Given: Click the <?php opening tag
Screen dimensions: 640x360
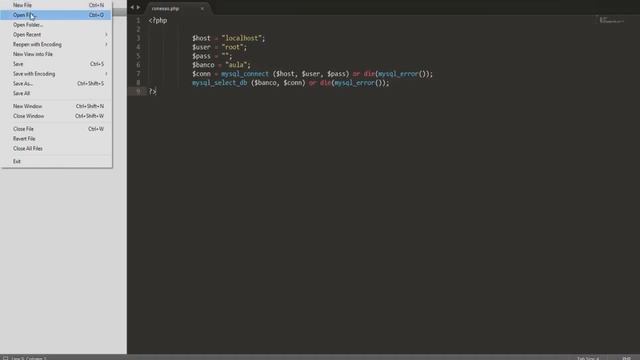Looking at the screenshot, I should [158, 20].
